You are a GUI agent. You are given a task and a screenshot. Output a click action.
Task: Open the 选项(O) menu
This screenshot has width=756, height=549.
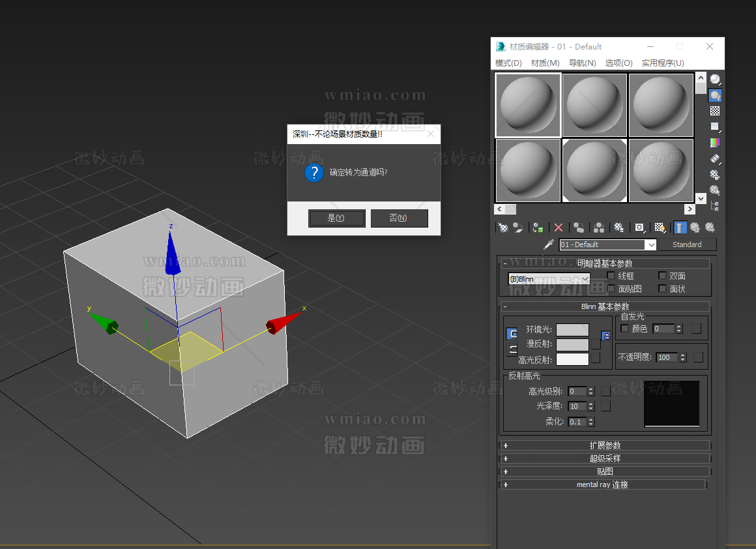(x=619, y=63)
